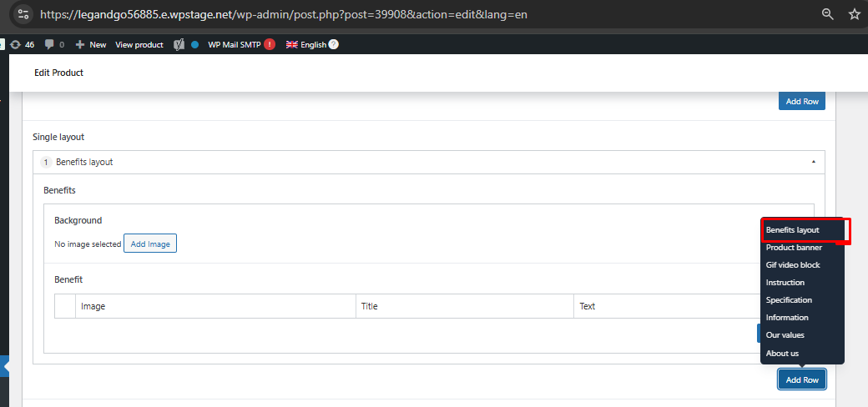Collapse the Benefits layout row arrow
The width and height of the screenshot is (868, 407).
[814, 162]
